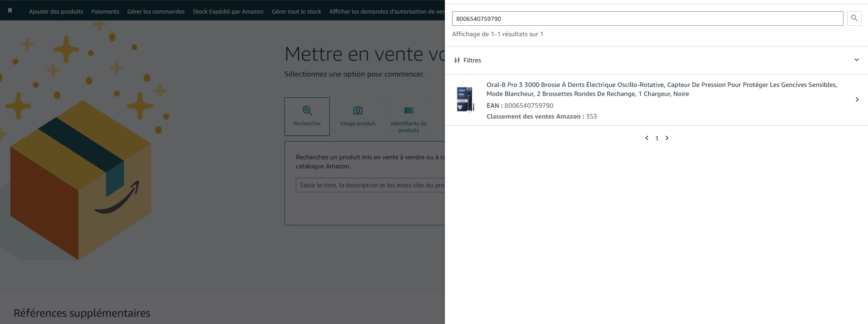This screenshot has width=868, height=324.
Task: Open Afficher les demandes d'autorisation menu
Action: point(387,11)
